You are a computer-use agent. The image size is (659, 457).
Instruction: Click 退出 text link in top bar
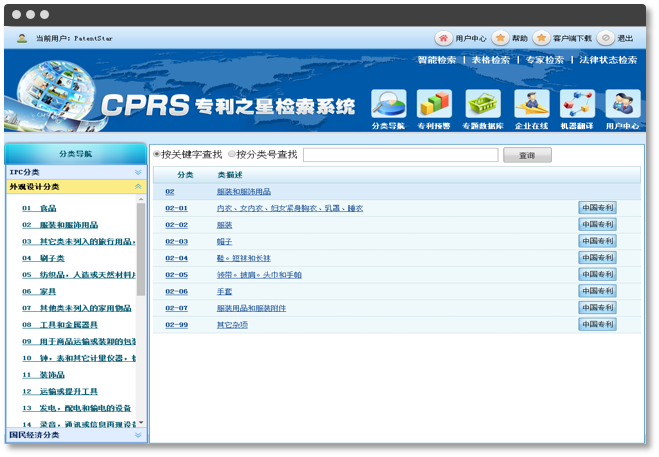click(625, 38)
